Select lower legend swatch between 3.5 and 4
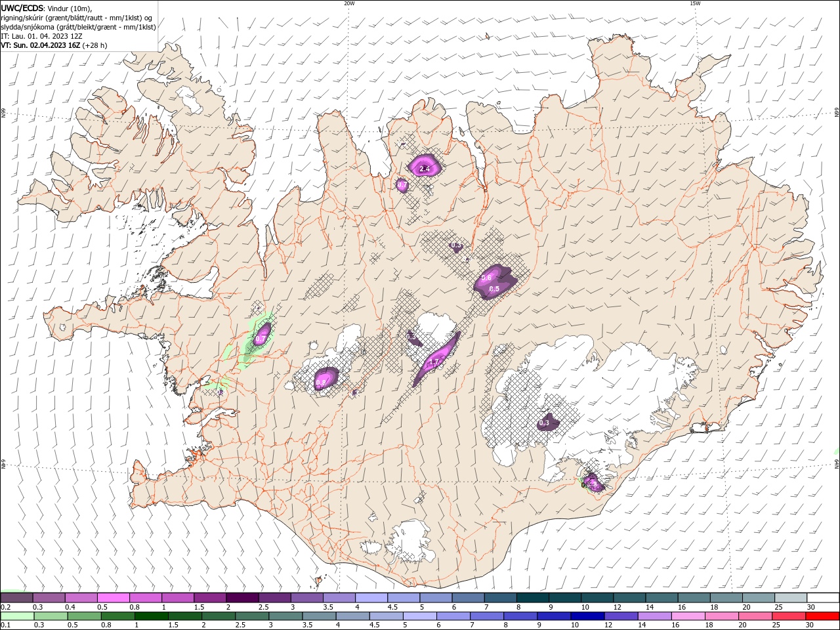 pyautogui.click(x=319, y=616)
